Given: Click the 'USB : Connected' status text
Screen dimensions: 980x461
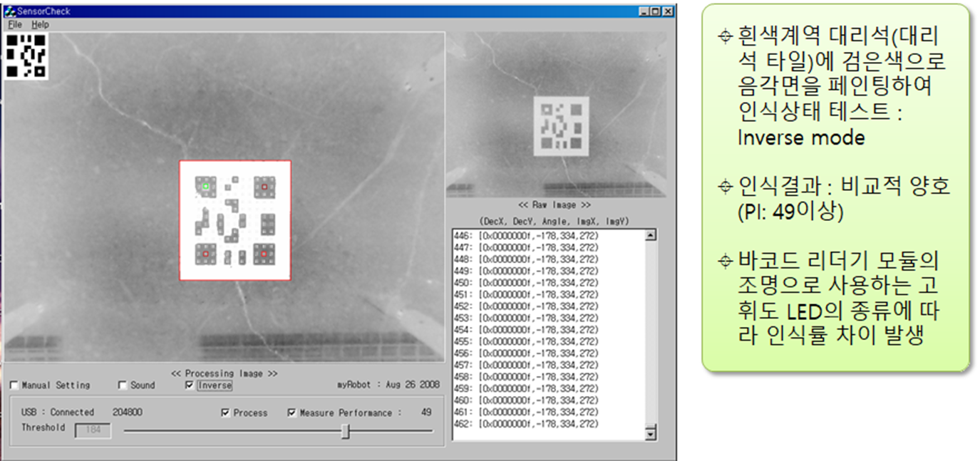Looking at the screenshot, I should tap(57, 413).
